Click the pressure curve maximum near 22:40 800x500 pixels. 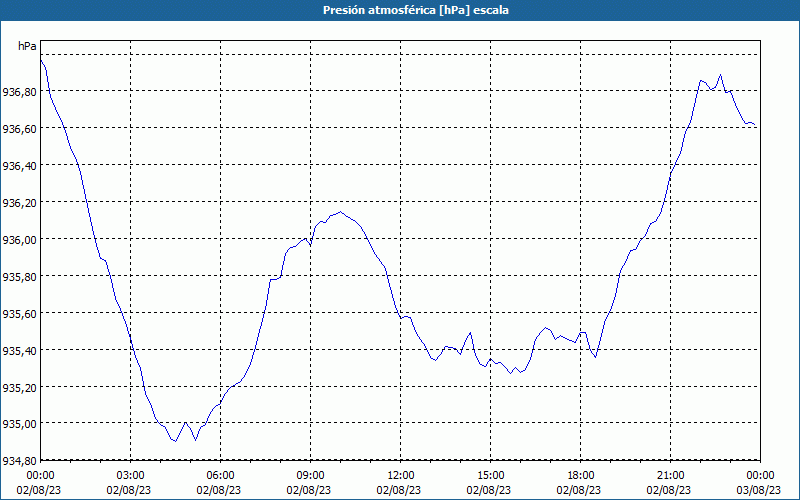click(720, 75)
